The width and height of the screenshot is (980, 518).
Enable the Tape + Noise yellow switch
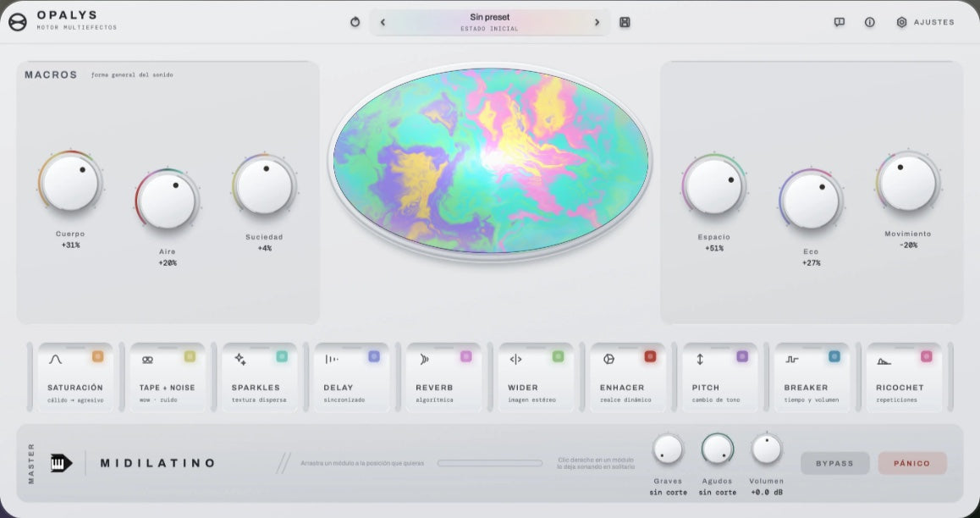(x=190, y=356)
